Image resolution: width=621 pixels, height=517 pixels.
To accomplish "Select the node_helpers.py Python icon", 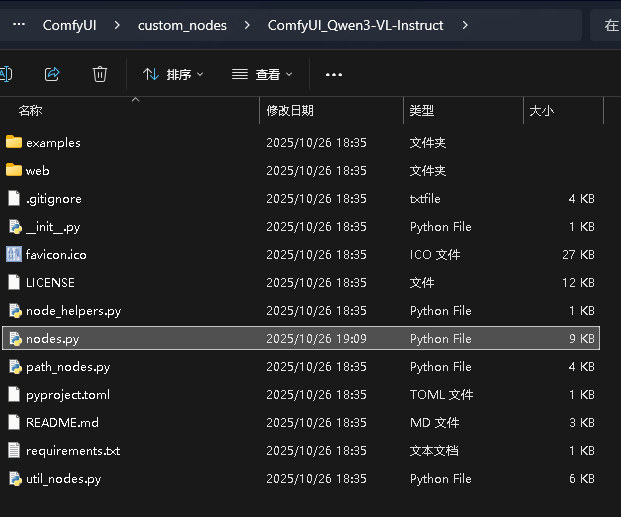I will (x=15, y=311).
